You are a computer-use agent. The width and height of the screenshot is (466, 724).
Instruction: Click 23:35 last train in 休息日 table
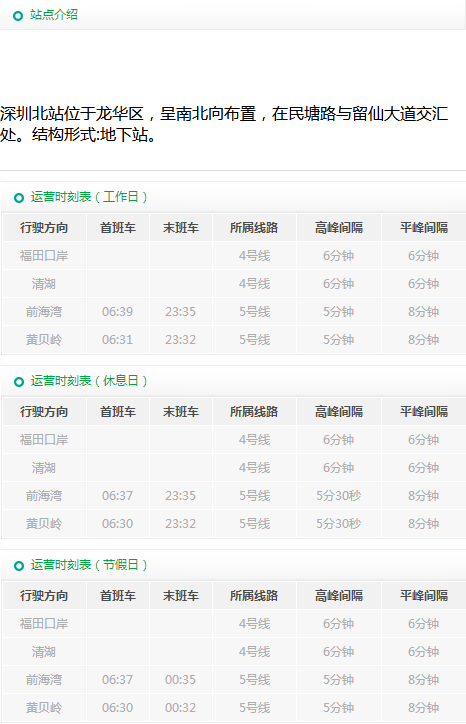pos(181,495)
